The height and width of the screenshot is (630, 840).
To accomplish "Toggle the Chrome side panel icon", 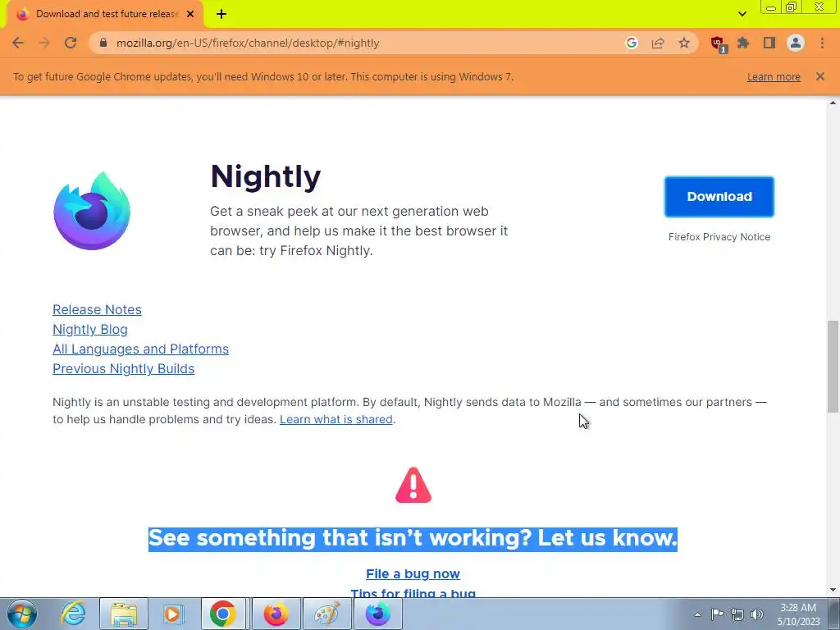I will click(769, 43).
